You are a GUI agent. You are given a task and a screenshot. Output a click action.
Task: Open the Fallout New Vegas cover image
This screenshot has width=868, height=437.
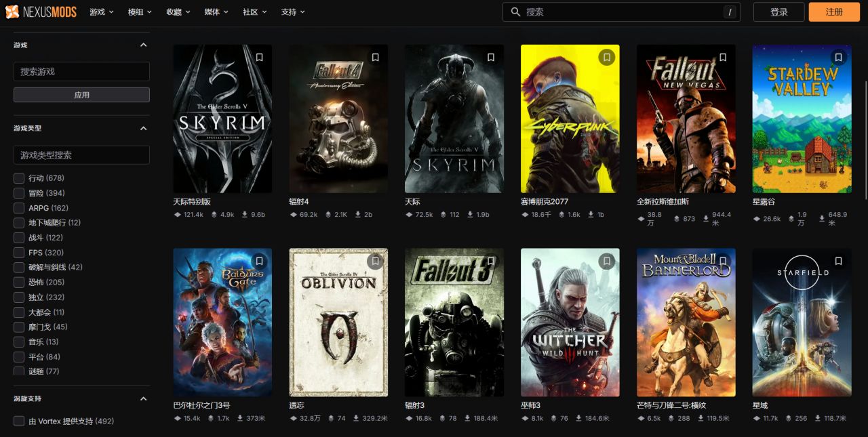[686, 119]
